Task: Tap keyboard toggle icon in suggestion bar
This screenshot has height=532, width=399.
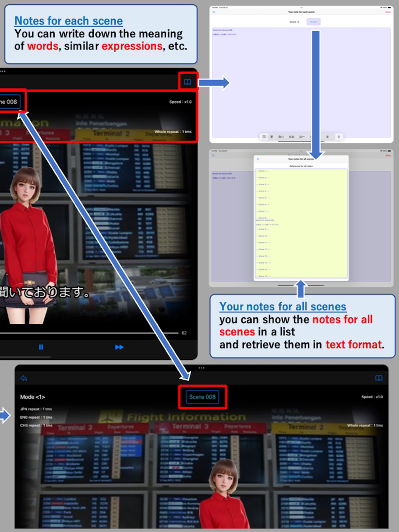Action: [264, 137]
